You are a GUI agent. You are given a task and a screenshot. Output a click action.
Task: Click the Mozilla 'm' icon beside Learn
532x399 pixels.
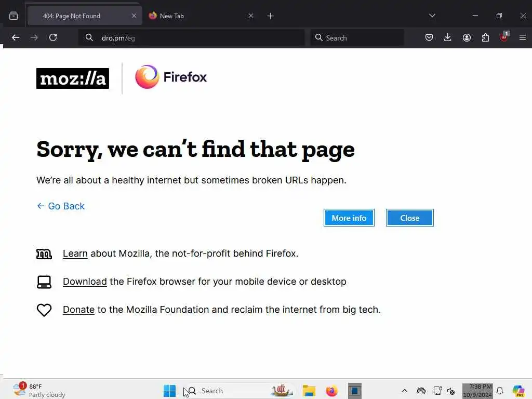tap(44, 254)
